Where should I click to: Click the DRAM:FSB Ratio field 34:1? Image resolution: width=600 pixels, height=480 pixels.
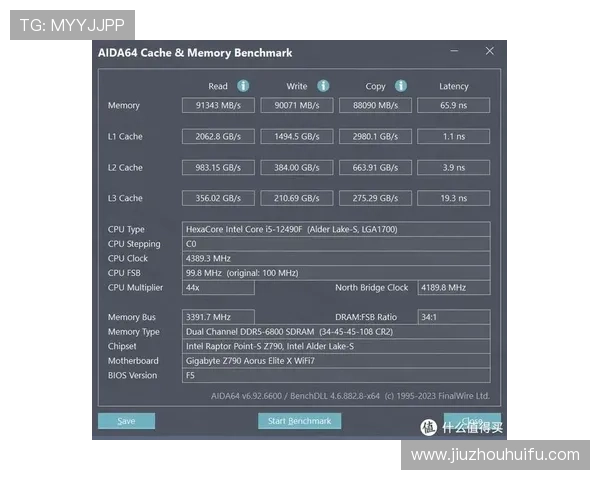coord(454,317)
